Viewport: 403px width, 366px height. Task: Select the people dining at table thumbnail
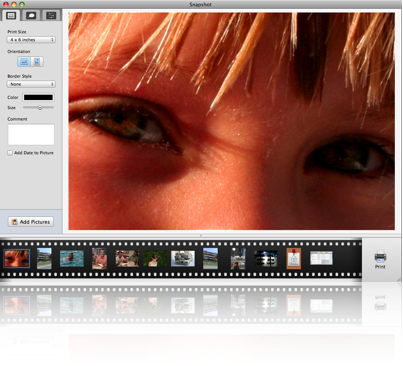pos(127,259)
